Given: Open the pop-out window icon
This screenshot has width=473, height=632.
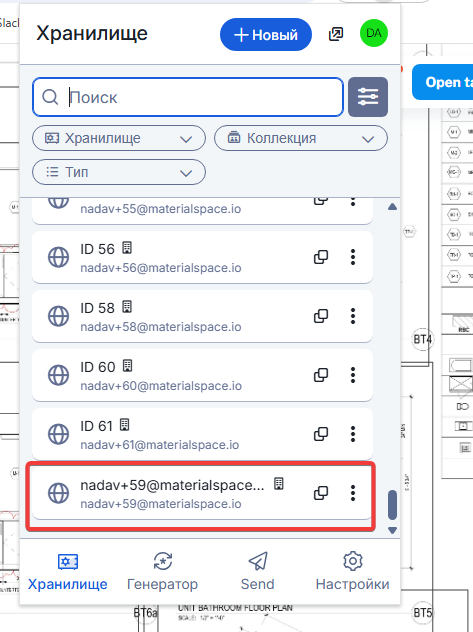Looking at the screenshot, I should [336, 34].
